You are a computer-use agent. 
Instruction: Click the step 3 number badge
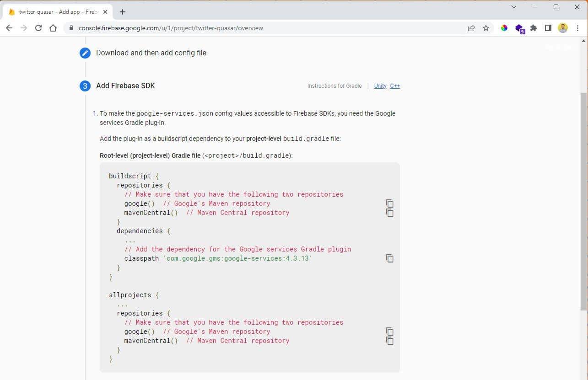(x=85, y=86)
